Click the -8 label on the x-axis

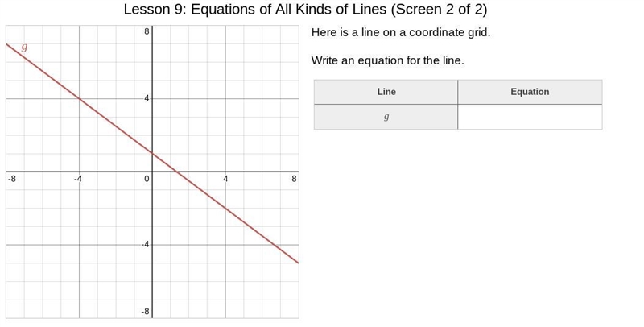tap(12, 179)
